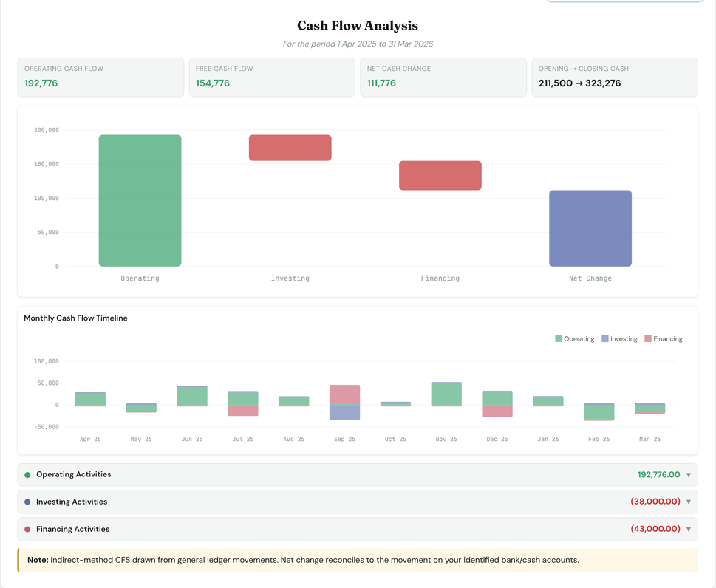Viewport: 716px width, 588px height.
Task: Click the Apr 25 timeline bar
Action: pos(90,399)
